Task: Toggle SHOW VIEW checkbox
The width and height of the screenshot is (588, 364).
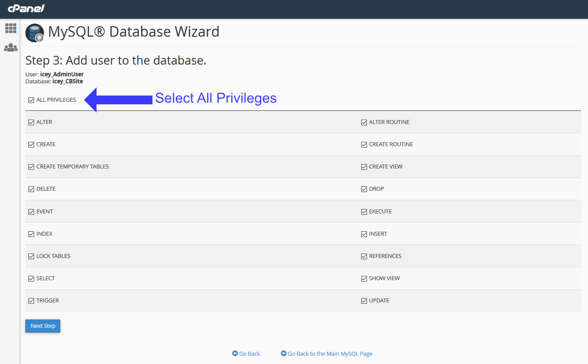Action: pos(364,278)
